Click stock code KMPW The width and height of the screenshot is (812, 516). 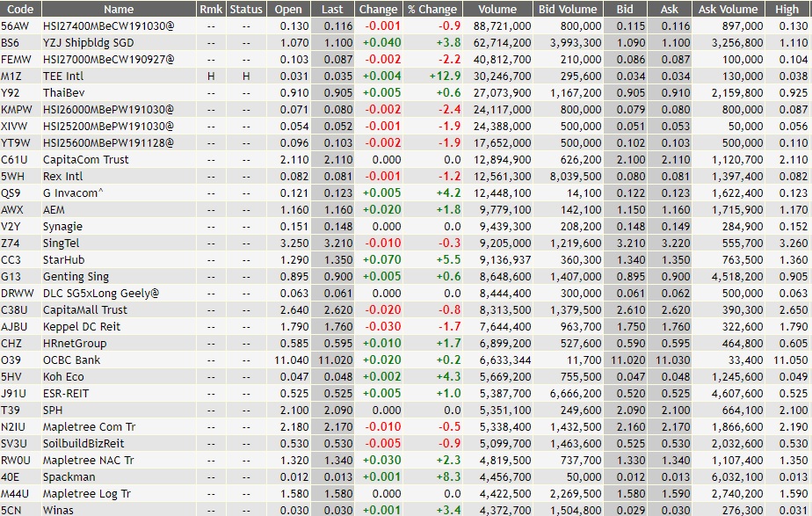coord(17,109)
